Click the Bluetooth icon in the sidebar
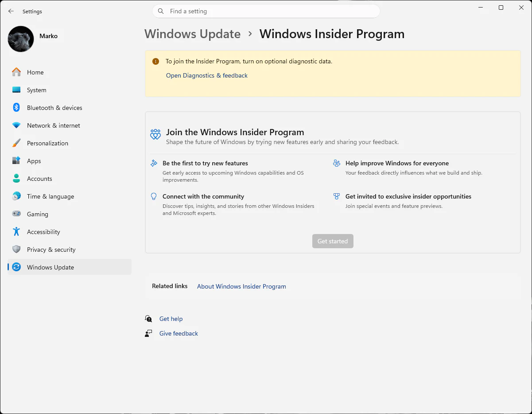Screen dimensions: 532x414 click(16, 107)
